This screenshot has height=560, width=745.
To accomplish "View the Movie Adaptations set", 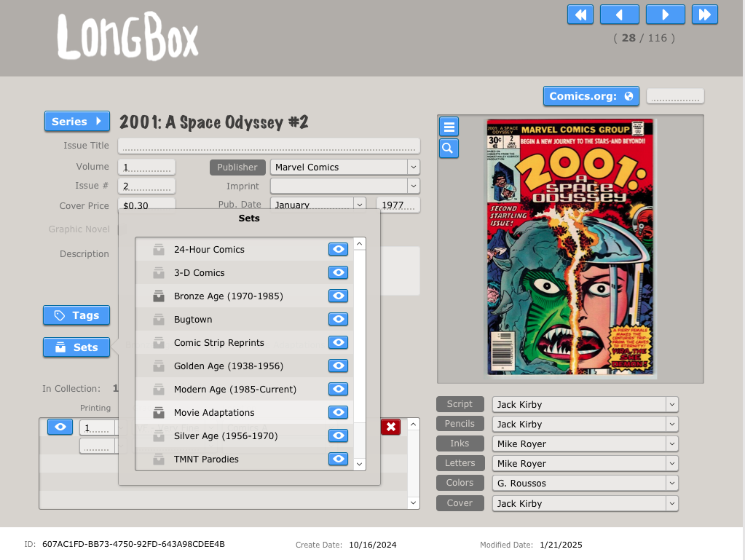I will tap(339, 412).
